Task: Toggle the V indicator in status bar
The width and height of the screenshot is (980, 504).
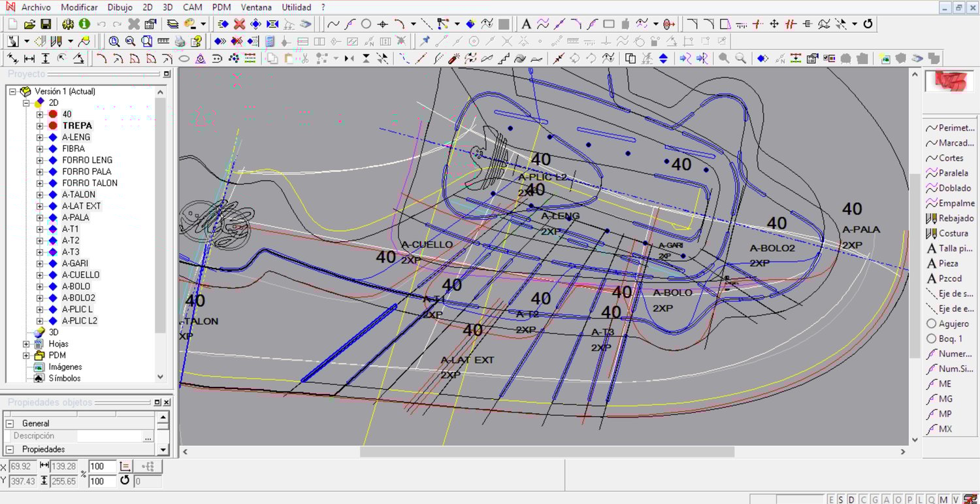Action: (x=956, y=499)
